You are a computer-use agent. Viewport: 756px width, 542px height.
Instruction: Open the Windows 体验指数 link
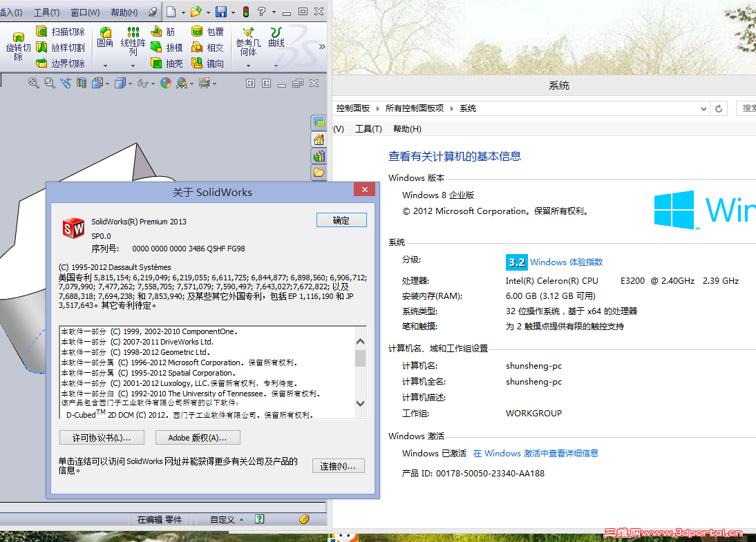click(x=566, y=262)
